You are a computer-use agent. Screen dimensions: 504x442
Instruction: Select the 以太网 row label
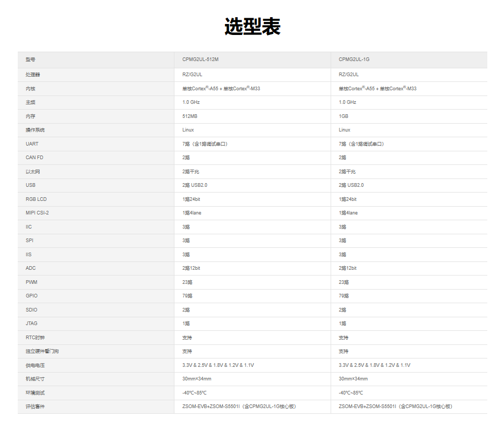(33, 172)
